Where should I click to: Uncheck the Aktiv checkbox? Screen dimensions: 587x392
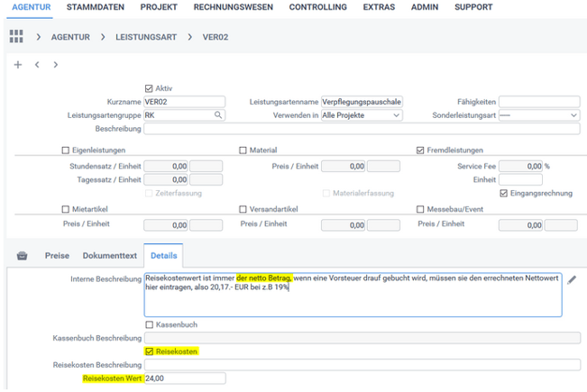pyautogui.click(x=150, y=88)
